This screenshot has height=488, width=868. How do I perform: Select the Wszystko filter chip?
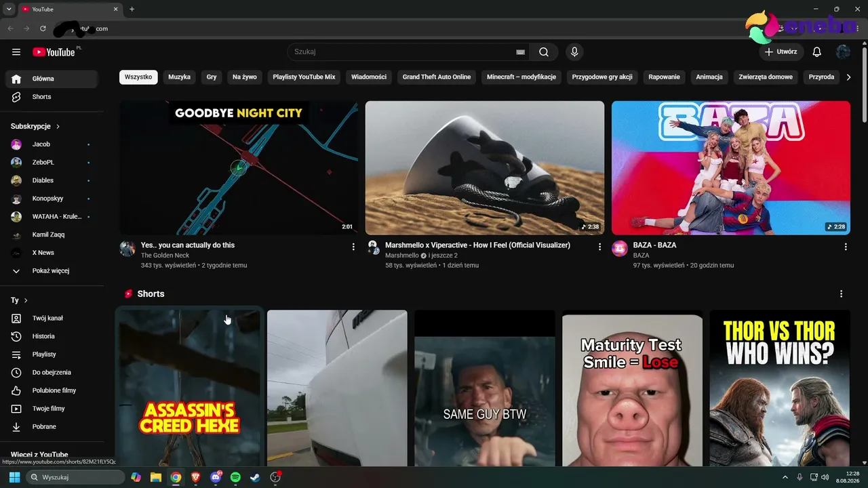(x=138, y=77)
